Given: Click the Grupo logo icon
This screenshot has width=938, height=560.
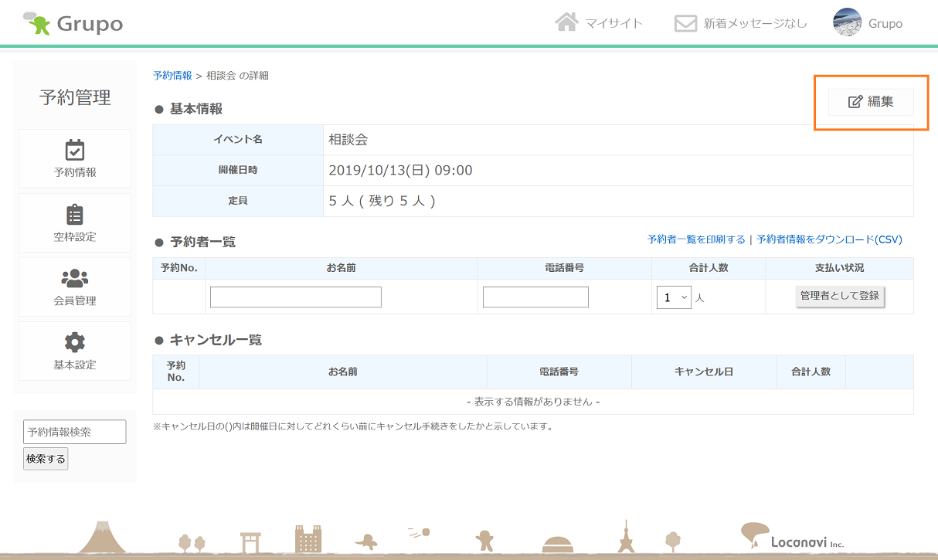Looking at the screenshot, I should pyautogui.click(x=36, y=23).
